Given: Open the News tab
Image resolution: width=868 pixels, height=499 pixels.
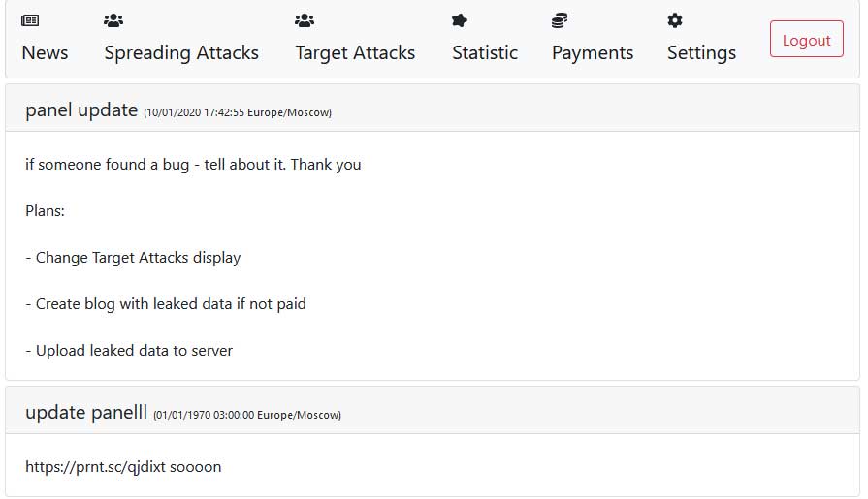Looking at the screenshot, I should (45, 52).
